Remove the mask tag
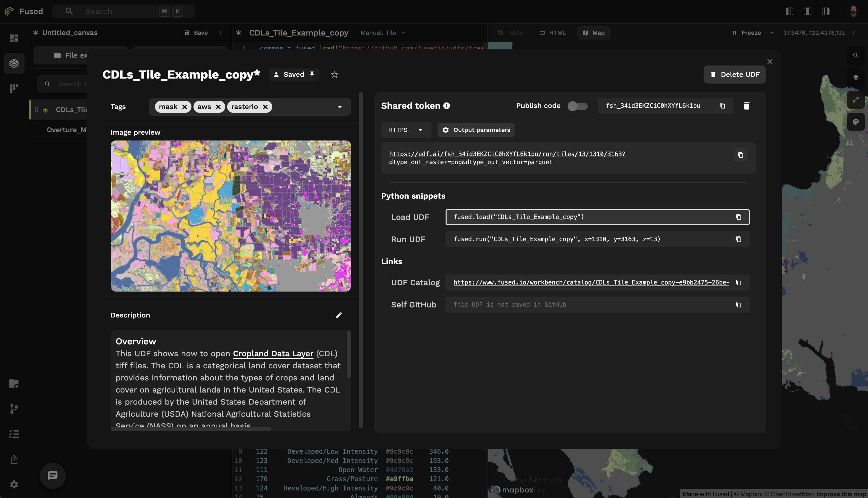The image size is (868, 498). pos(184,107)
